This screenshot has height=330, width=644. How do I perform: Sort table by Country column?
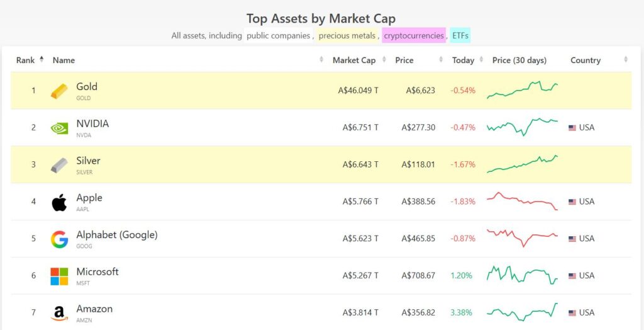[x=586, y=60]
